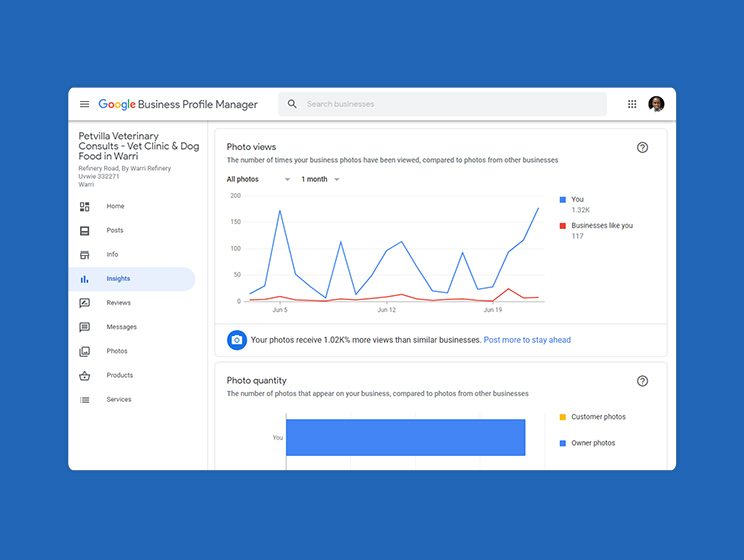Click the Info storefront icon

pos(84,255)
